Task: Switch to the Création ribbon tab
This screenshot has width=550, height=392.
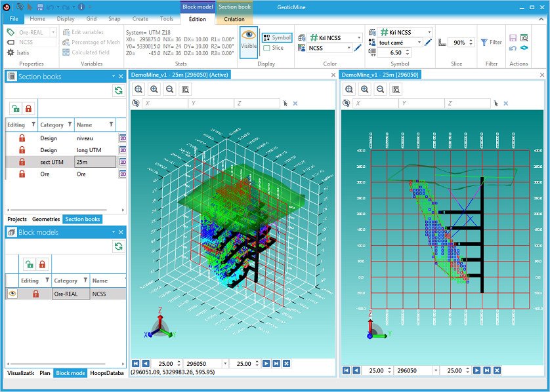Action: [x=234, y=19]
